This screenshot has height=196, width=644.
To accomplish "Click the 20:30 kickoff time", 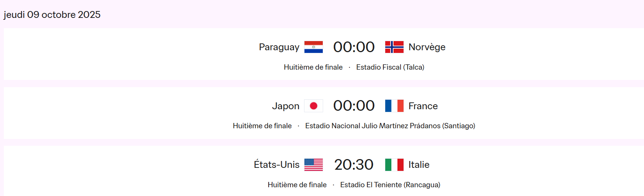I will [354, 165].
